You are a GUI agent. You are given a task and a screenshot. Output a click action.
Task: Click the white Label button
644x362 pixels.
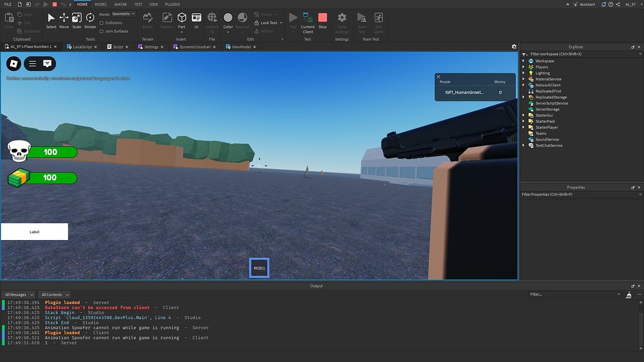click(34, 231)
